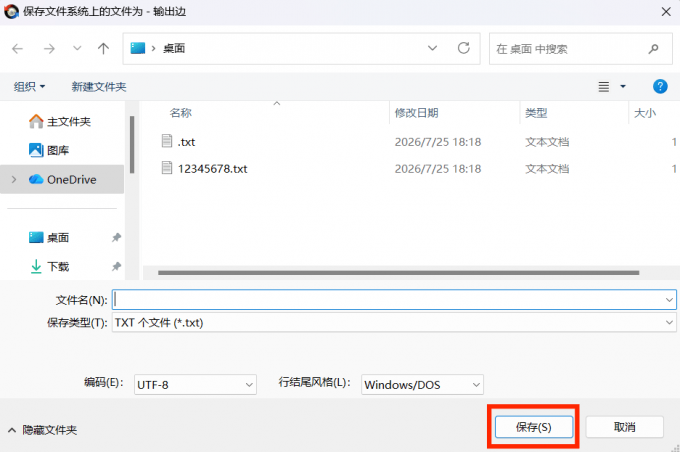
Task: Collapse folder pane with 隐藏文件夹
Action: (x=42, y=430)
